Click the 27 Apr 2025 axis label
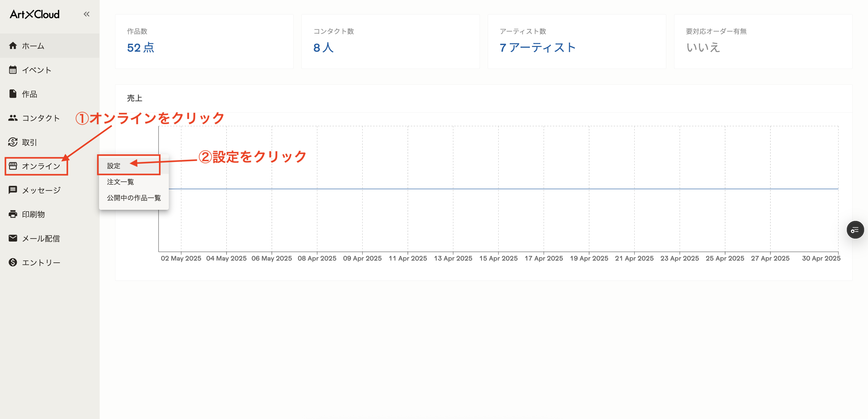 [x=770, y=258]
